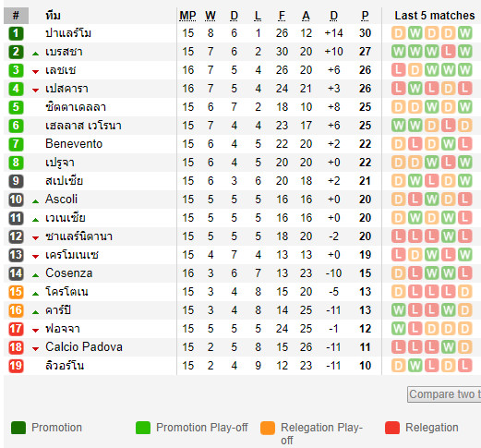The height and width of the screenshot is (448, 481).
Task: Click Palermo's rank 1 position badge
Action: [x=16, y=33]
